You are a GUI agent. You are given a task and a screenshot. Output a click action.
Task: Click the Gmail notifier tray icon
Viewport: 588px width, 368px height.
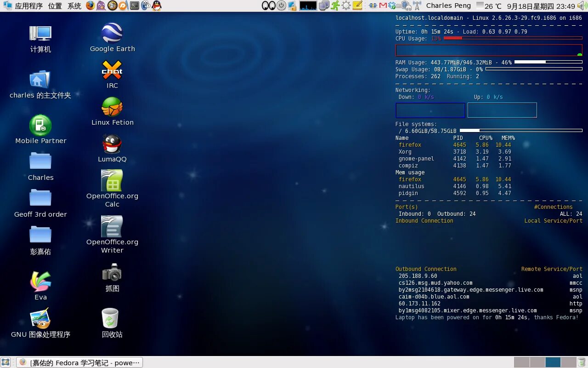(x=383, y=6)
